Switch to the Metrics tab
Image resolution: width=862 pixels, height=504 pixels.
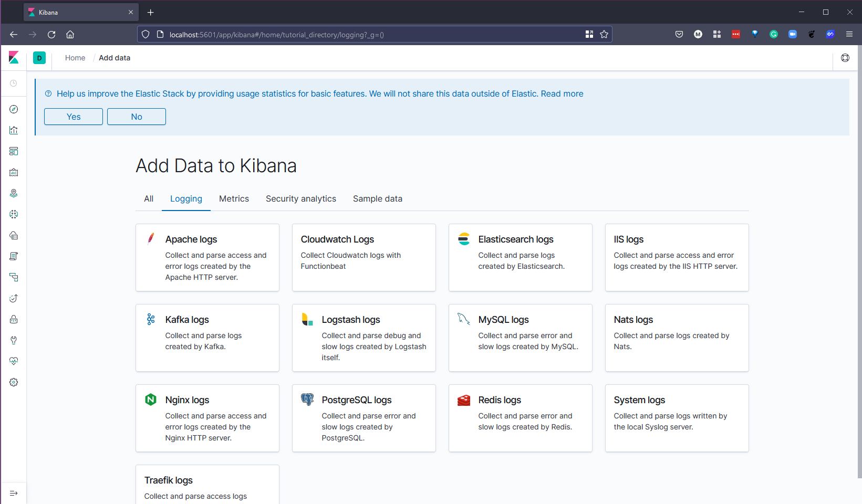(x=234, y=198)
